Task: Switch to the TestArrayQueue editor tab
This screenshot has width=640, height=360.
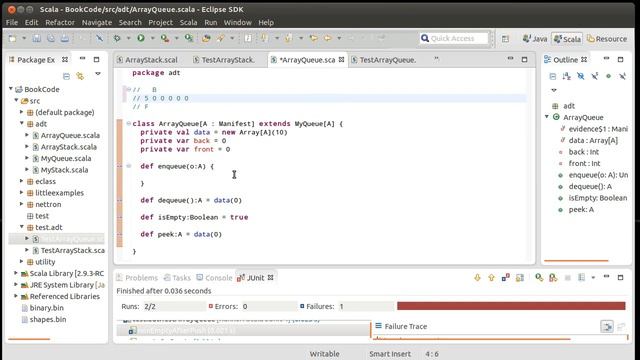Action: click(384, 60)
